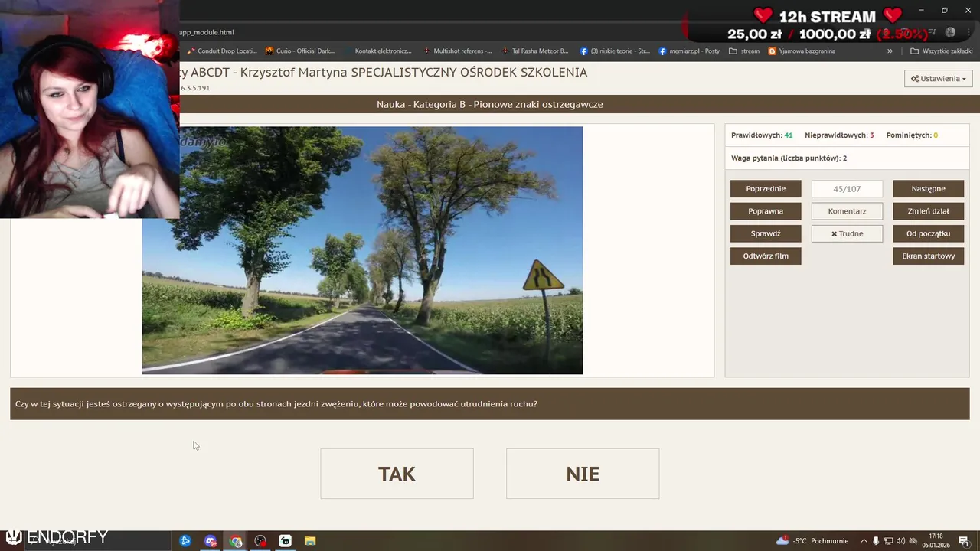The image size is (980, 551).
Task: Open the purple chat app in taskbar
Action: pyautogui.click(x=211, y=541)
